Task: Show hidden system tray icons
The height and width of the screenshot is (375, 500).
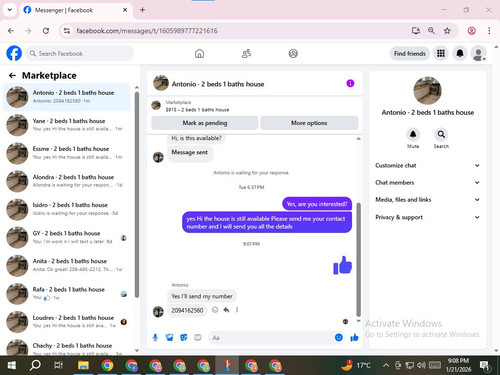Action: pos(386,365)
